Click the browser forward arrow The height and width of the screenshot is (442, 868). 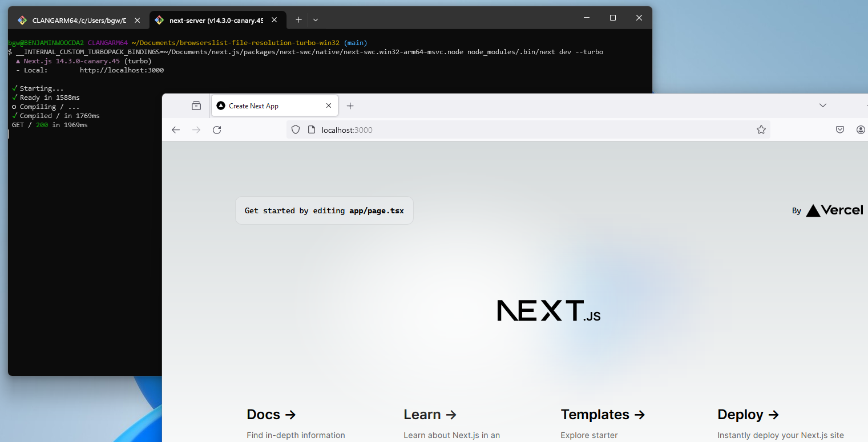click(x=196, y=130)
